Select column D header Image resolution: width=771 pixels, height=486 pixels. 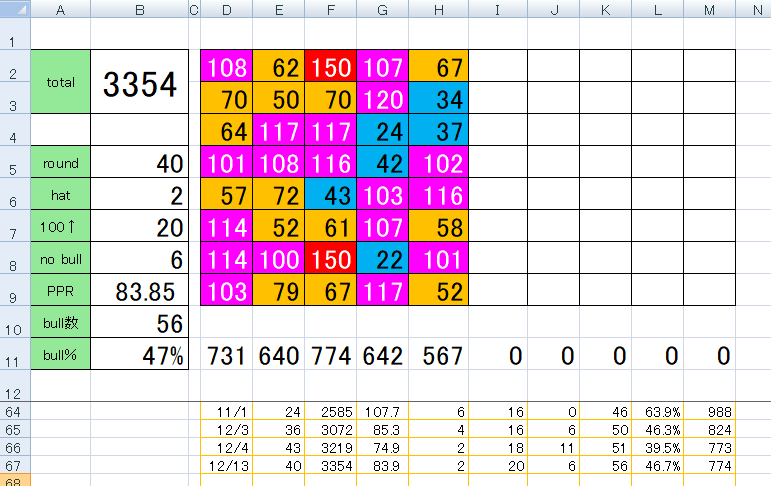tap(227, 9)
